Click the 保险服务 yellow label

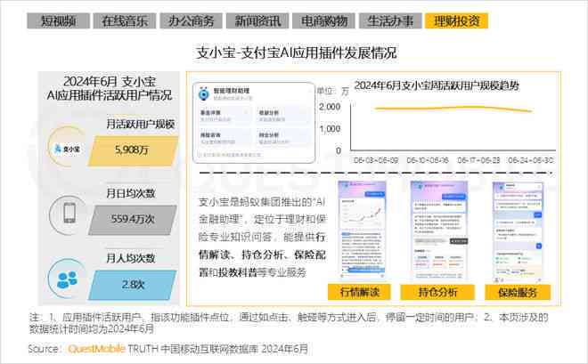[518, 292]
